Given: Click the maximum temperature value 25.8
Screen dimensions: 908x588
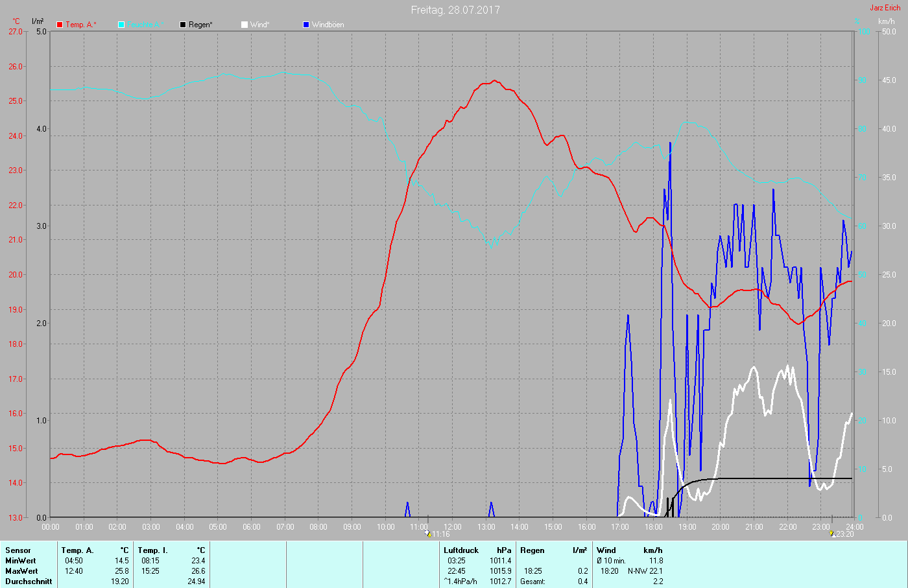Looking at the screenshot, I should [122, 571].
